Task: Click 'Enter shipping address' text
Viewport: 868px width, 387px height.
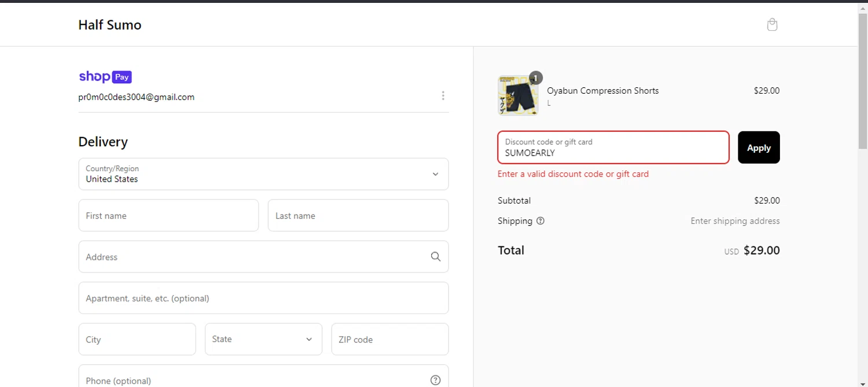Action: pos(735,221)
